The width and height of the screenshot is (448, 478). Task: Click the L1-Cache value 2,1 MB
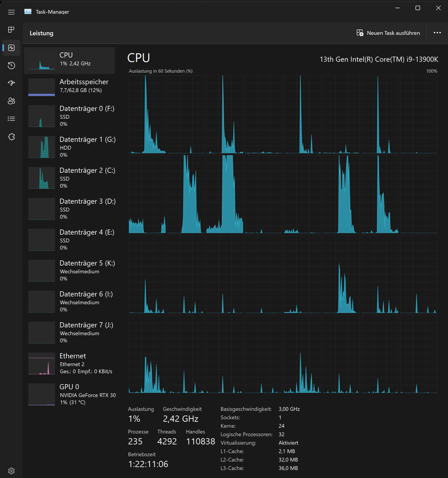click(x=286, y=451)
